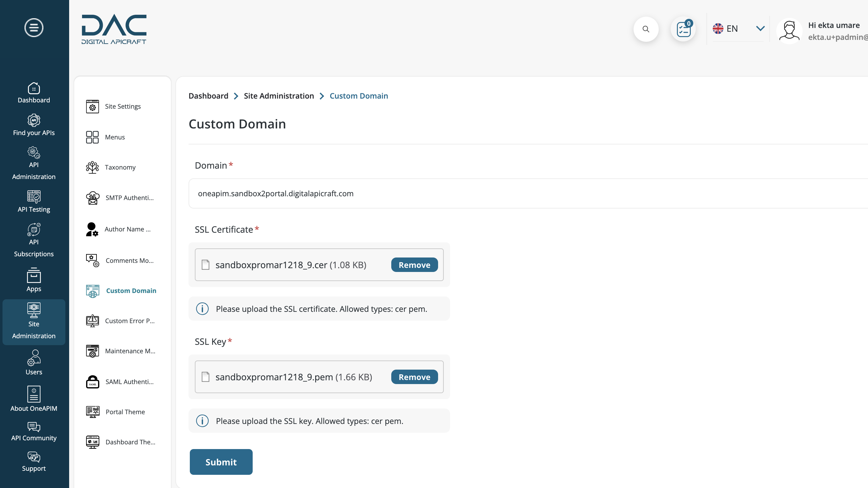Click the user avatar icon
Viewport: 868px width, 488px height.
tap(789, 30)
